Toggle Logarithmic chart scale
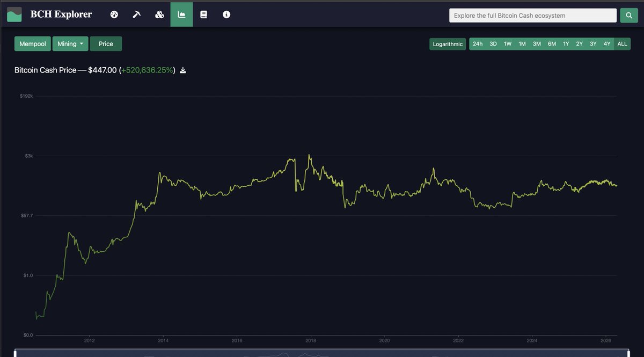This screenshot has width=644, height=357. 448,44
